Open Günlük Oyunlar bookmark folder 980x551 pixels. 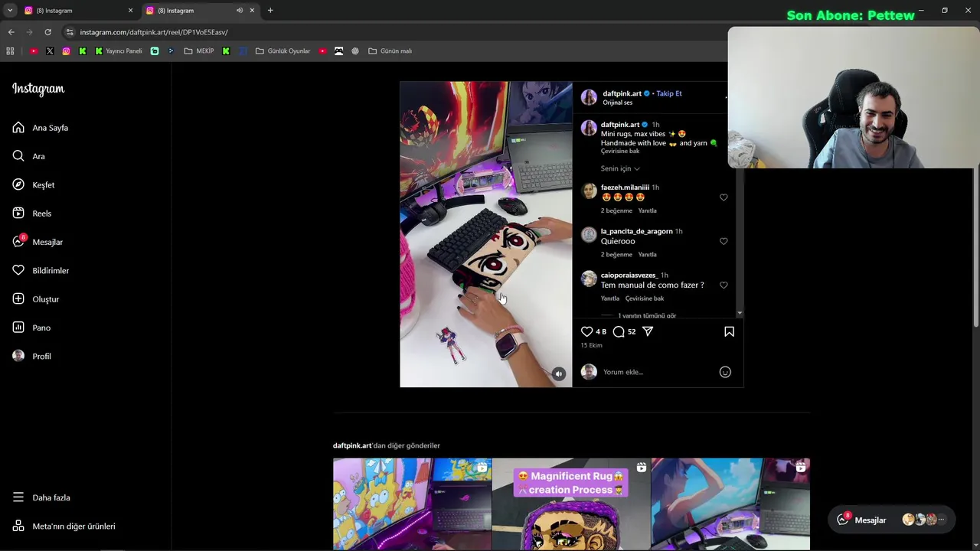pos(283,51)
